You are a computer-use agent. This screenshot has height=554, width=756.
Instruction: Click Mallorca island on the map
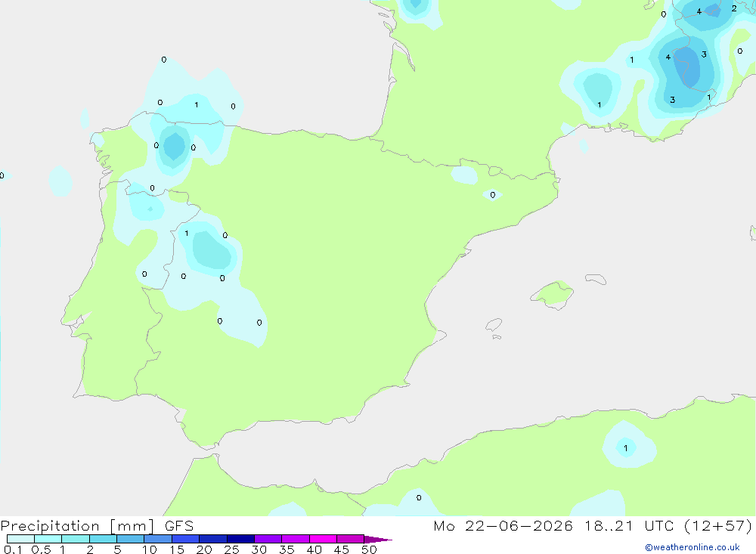[553, 294]
